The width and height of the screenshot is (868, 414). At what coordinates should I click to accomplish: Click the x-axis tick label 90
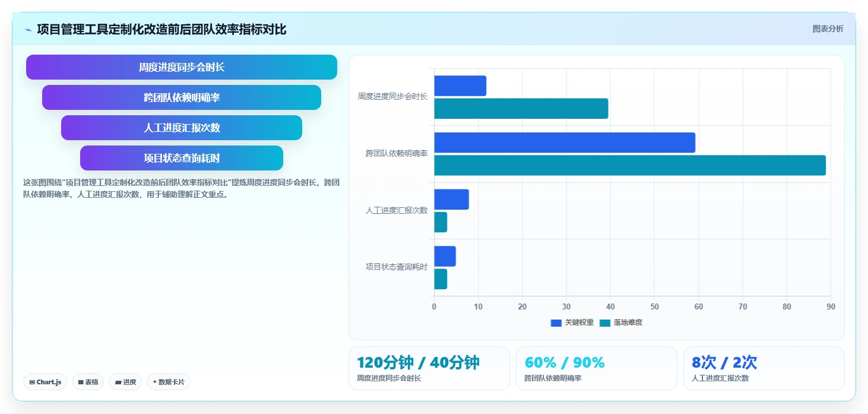tap(831, 306)
